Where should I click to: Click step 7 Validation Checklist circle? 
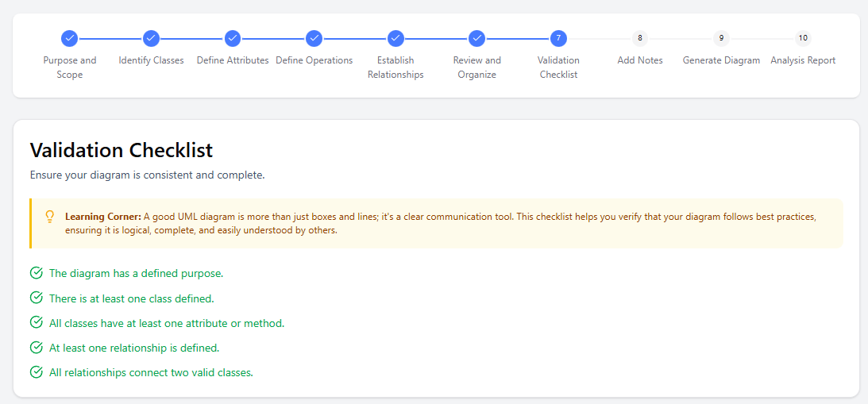click(558, 38)
